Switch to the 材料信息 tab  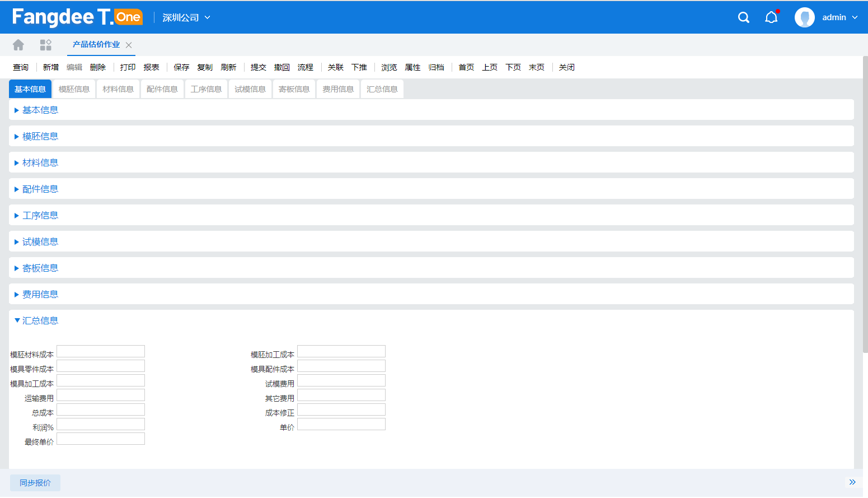(x=118, y=89)
